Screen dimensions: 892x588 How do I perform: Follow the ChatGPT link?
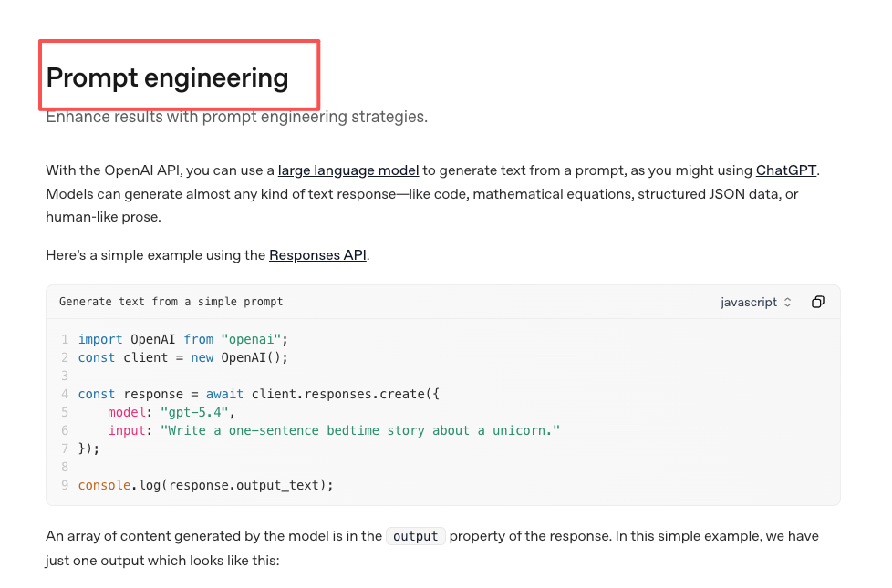pos(785,170)
